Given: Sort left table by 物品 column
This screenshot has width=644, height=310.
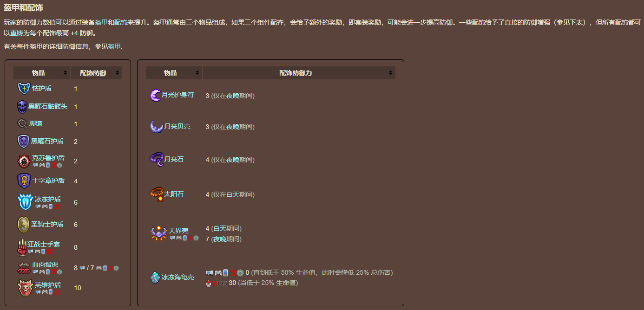Looking at the screenshot, I should [42, 73].
